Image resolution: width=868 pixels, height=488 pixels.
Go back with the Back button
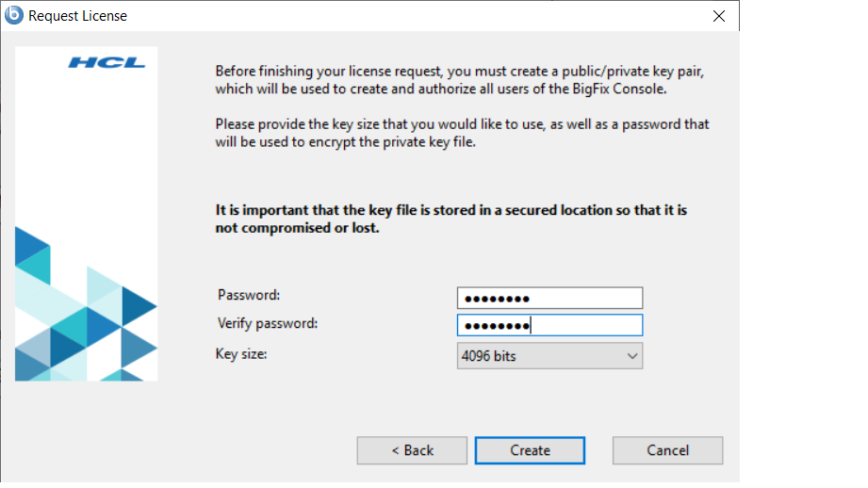point(412,450)
